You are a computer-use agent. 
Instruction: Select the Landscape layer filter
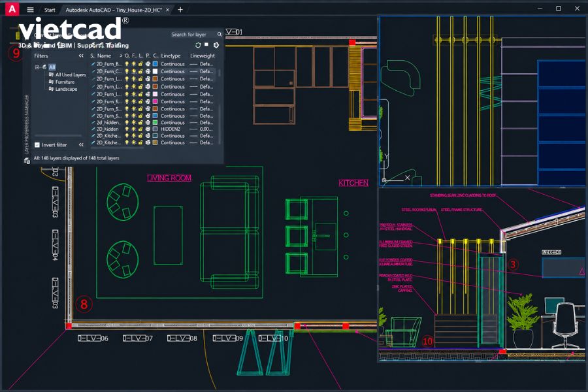(67, 89)
